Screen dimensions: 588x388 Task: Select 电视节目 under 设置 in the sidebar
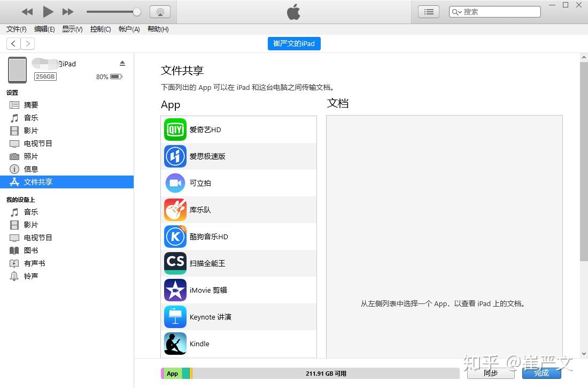click(x=67, y=143)
